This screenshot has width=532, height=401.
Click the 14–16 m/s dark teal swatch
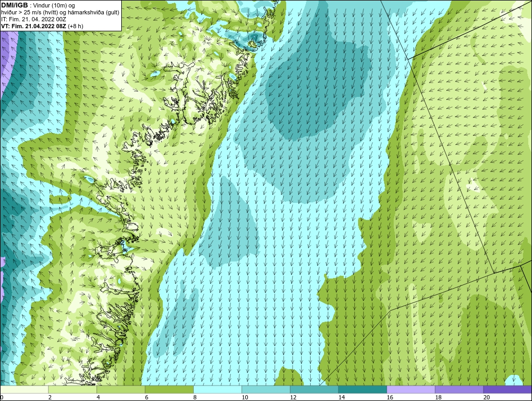pos(363,389)
